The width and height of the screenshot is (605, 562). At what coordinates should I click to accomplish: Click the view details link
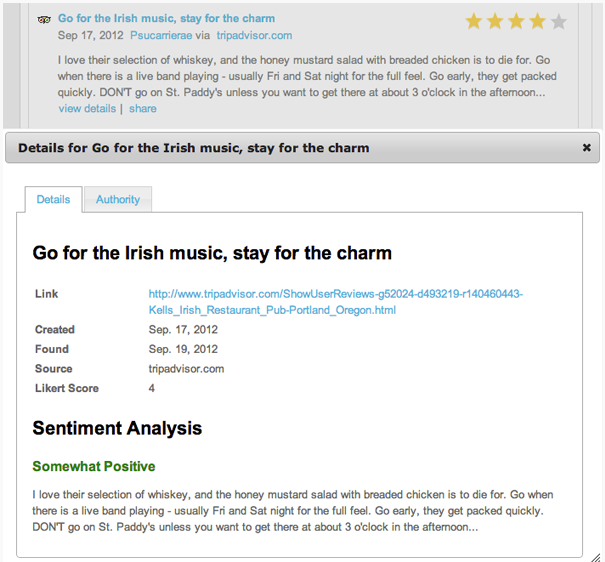click(x=87, y=108)
